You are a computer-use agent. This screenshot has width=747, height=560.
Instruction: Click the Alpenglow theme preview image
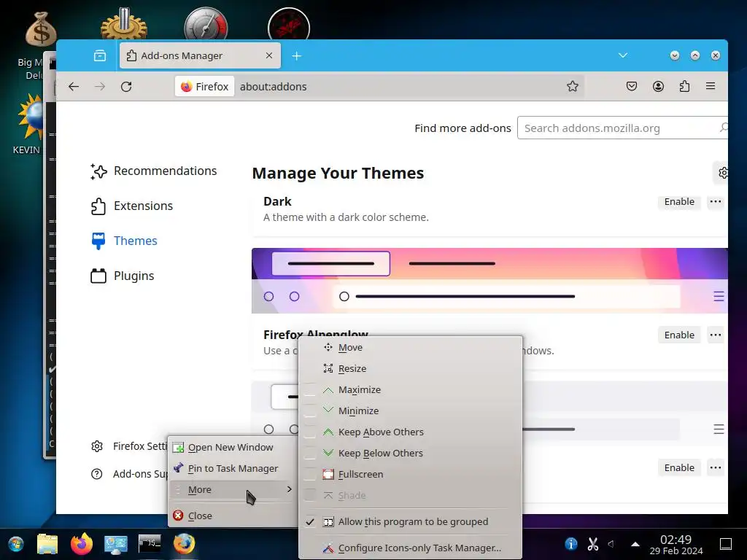coord(489,281)
